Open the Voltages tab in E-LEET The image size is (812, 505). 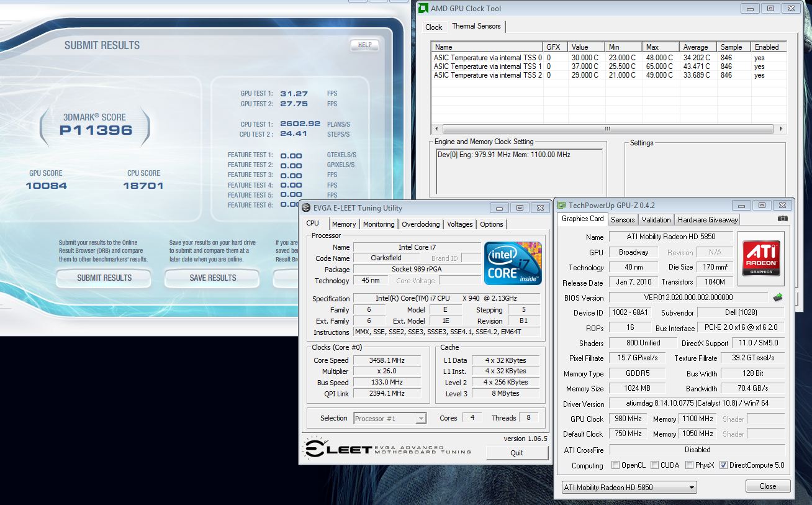[x=460, y=224]
